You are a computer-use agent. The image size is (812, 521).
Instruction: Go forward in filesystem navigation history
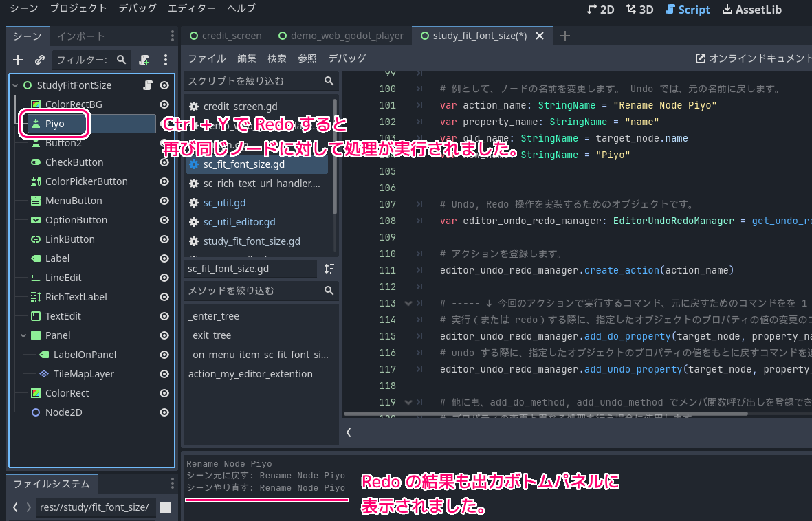28,507
